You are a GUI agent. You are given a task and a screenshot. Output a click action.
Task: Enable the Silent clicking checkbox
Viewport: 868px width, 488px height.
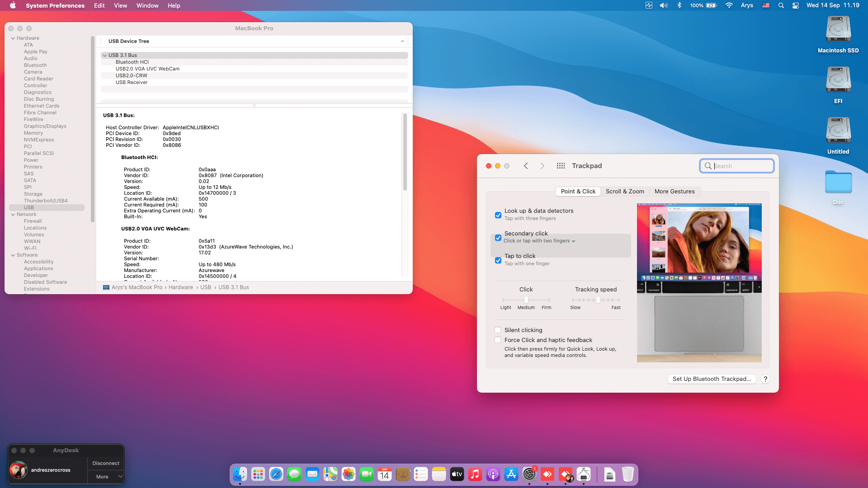pyautogui.click(x=498, y=330)
